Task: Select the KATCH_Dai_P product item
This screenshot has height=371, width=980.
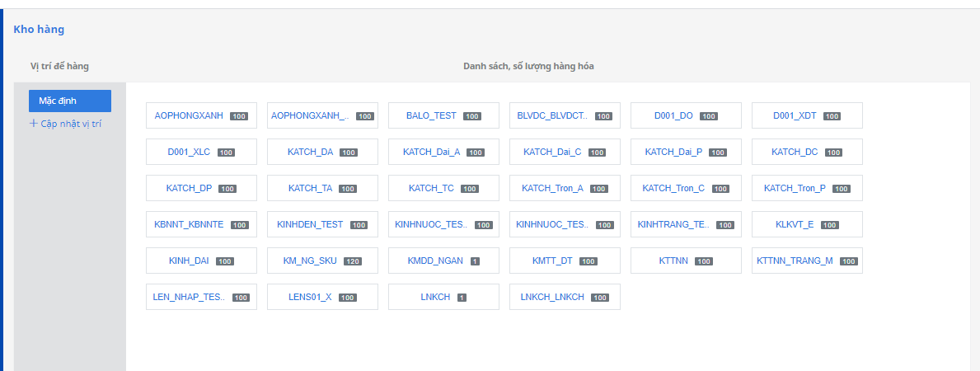Action: 673,152
